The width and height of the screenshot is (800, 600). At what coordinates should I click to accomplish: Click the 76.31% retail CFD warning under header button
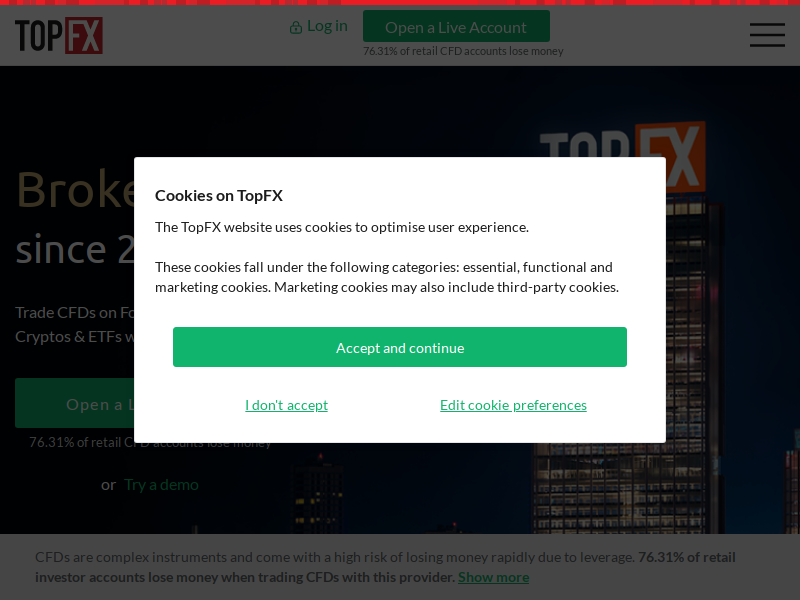click(x=463, y=51)
